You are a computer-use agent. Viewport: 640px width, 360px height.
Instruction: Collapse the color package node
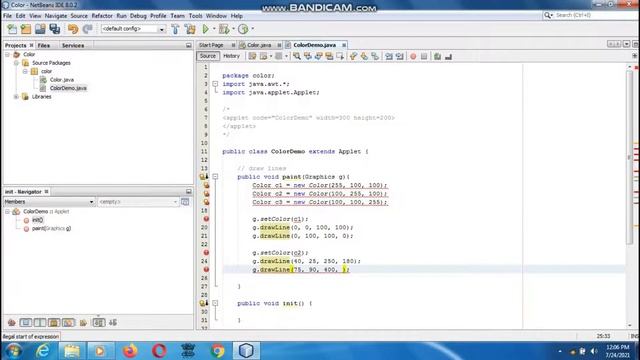coord(25,71)
